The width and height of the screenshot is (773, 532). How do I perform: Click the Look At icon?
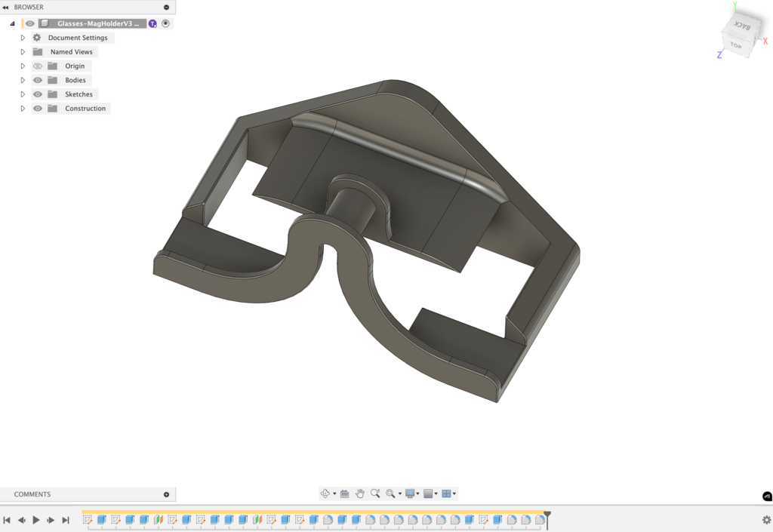344,494
